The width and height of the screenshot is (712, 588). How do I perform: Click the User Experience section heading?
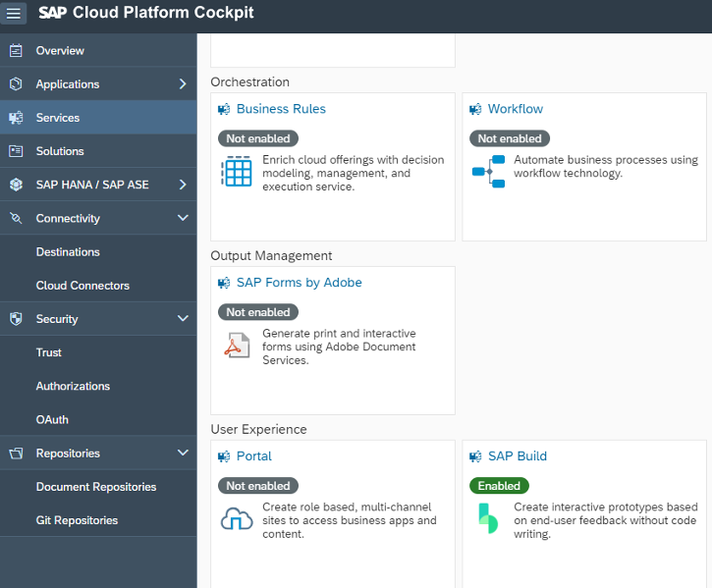click(x=258, y=430)
